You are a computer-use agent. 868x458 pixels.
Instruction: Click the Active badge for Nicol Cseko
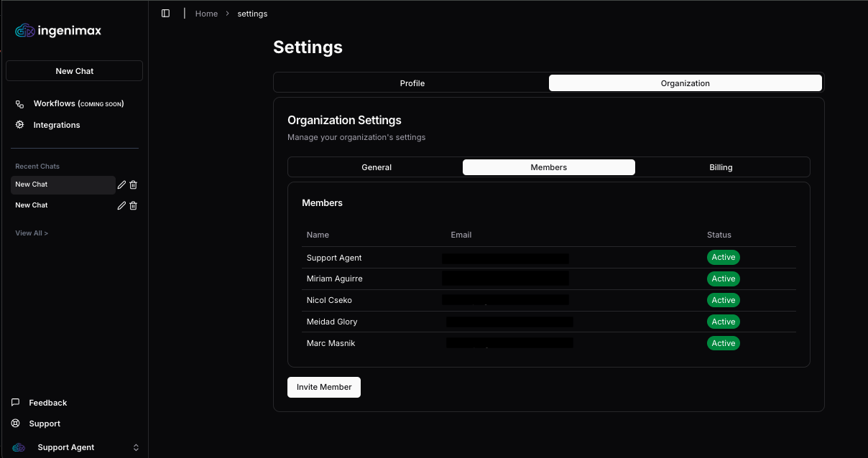point(724,300)
